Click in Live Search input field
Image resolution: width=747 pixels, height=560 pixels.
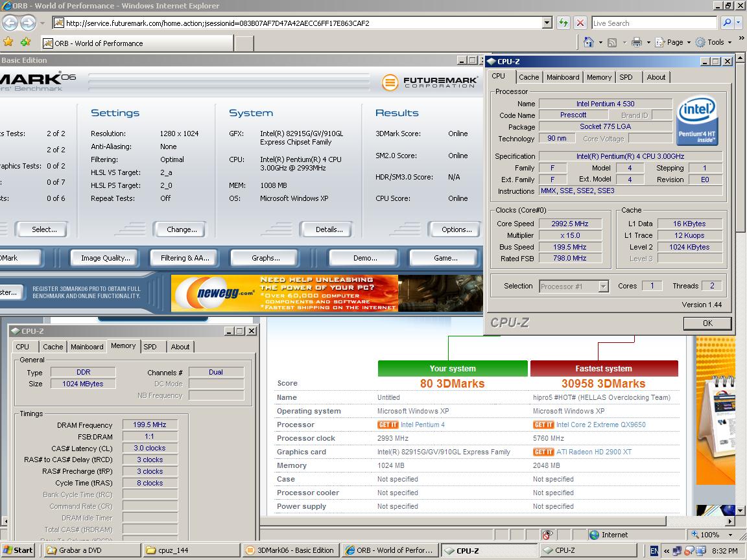point(654,23)
